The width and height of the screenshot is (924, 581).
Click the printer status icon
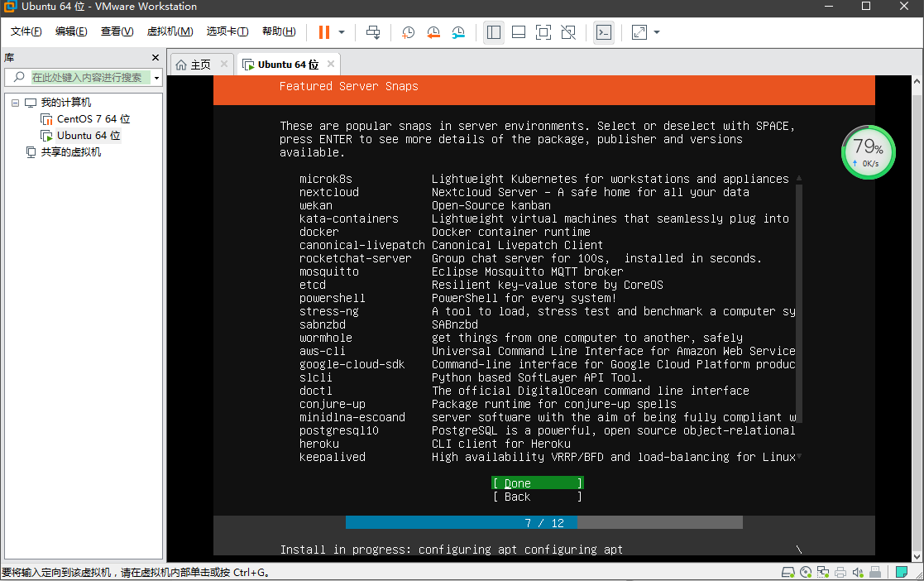(x=840, y=572)
